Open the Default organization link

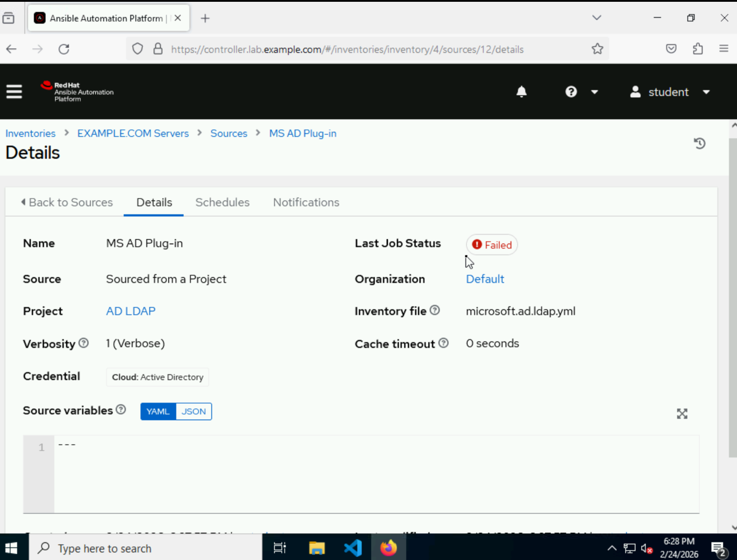pyautogui.click(x=485, y=279)
